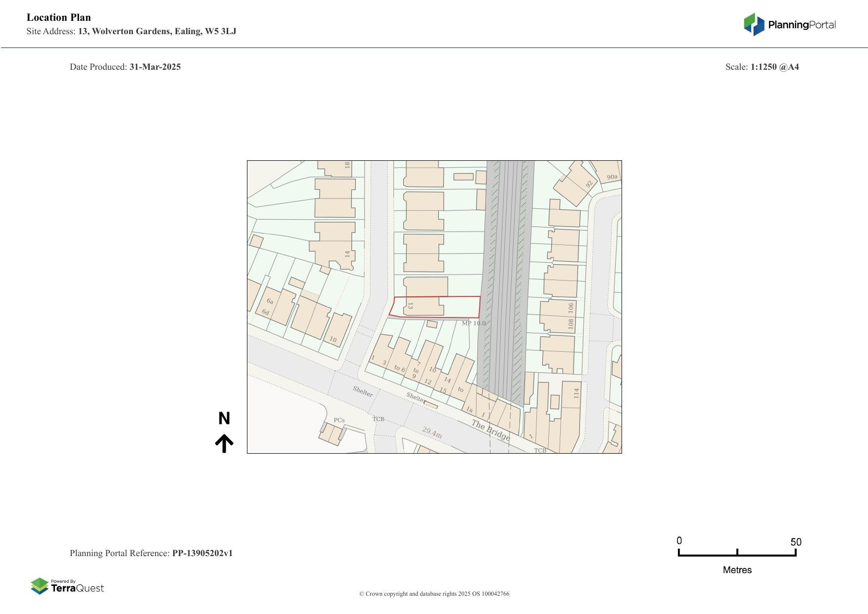Click the Crown copyright notice text
This screenshot has width=868, height=614.
tap(434, 594)
